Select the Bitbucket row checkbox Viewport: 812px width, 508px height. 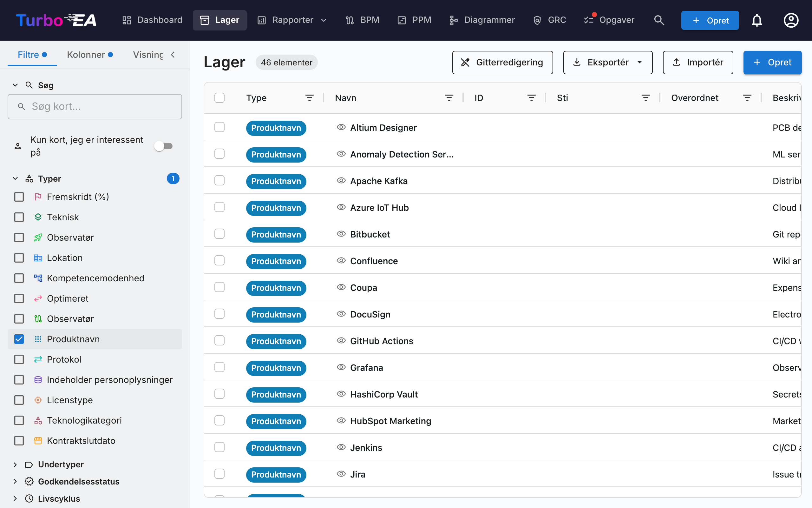point(219,234)
